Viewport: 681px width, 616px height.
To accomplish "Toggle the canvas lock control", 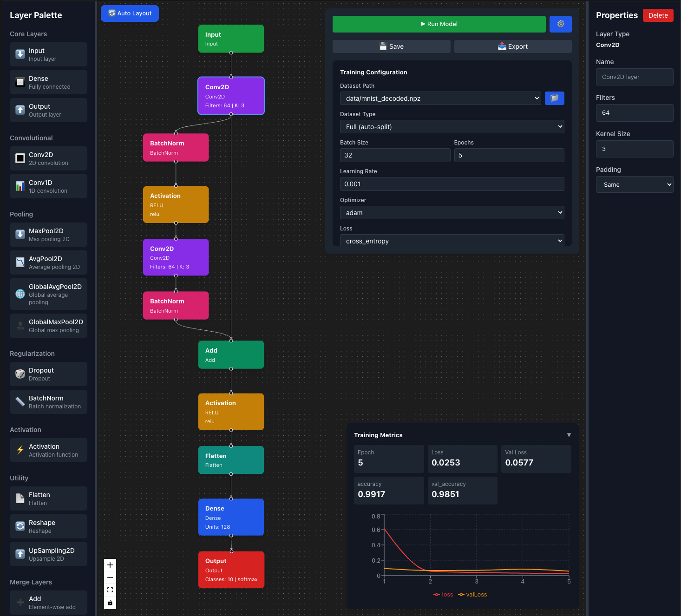I will pyautogui.click(x=110, y=603).
